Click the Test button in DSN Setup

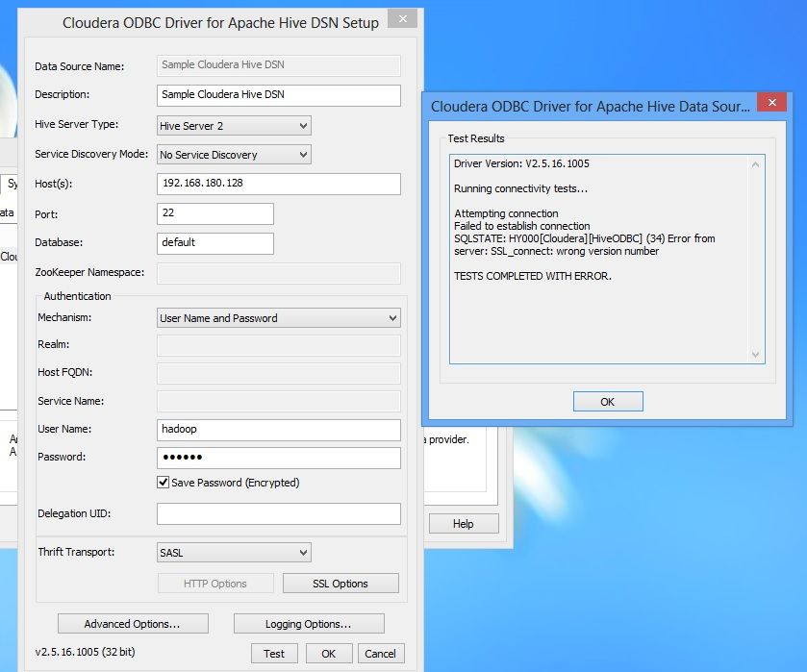(274, 654)
